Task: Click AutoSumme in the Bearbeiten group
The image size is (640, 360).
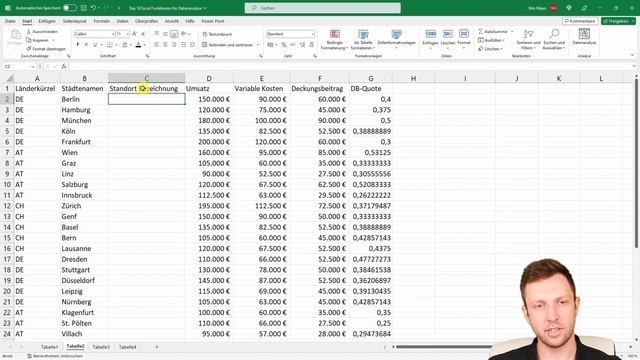Action: pyautogui.click(x=493, y=31)
